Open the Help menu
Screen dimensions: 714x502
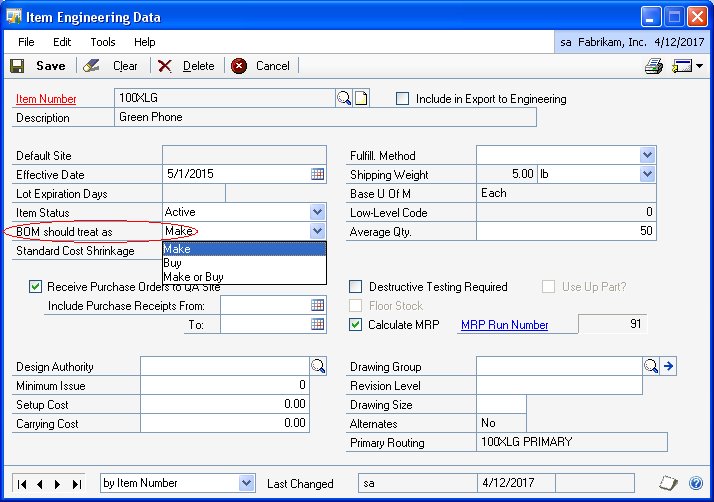[144, 42]
